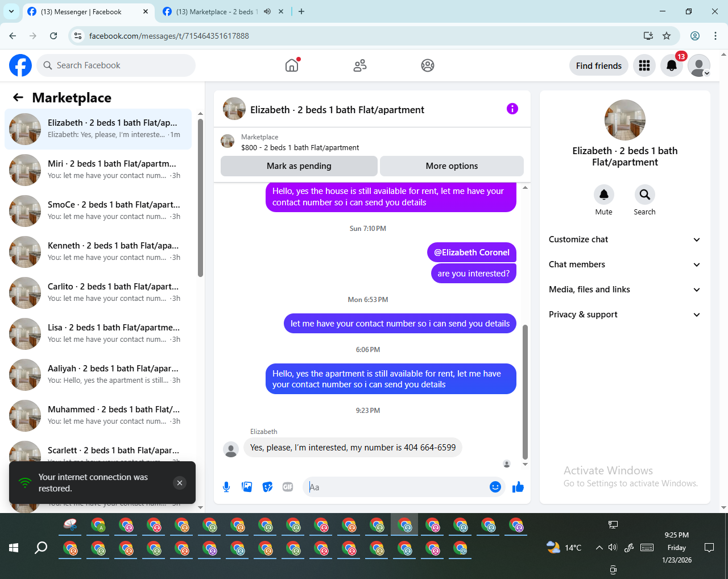Open Windows taskbar search

tap(41, 548)
